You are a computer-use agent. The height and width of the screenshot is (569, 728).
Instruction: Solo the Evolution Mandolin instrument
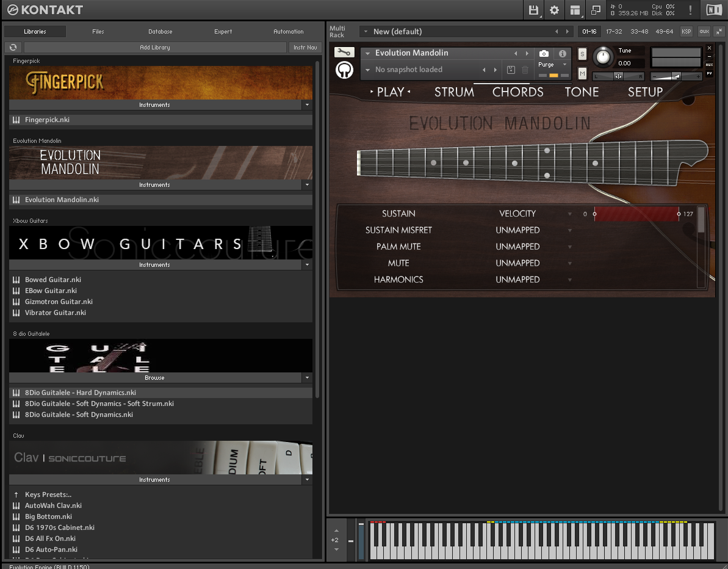pyautogui.click(x=582, y=54)
